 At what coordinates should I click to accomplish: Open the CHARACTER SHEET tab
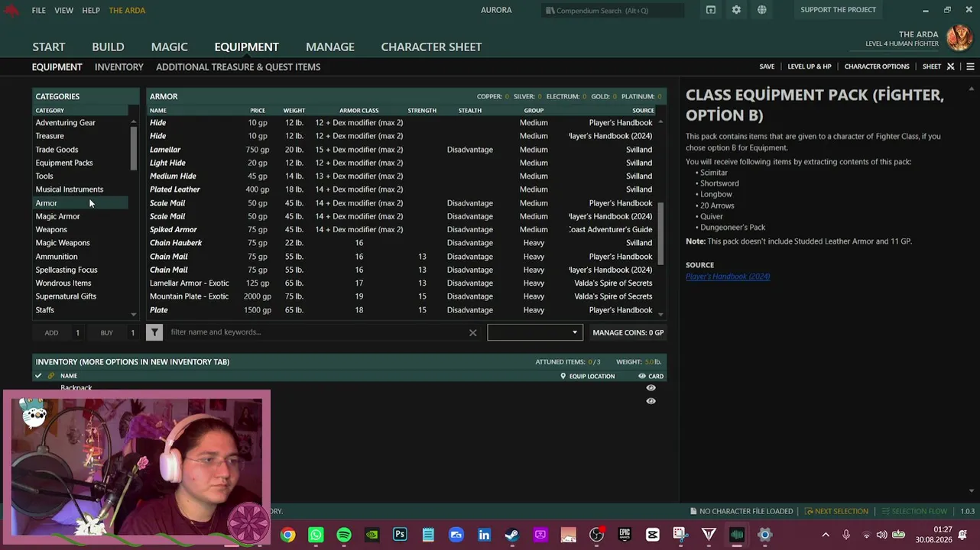(431, 47)
